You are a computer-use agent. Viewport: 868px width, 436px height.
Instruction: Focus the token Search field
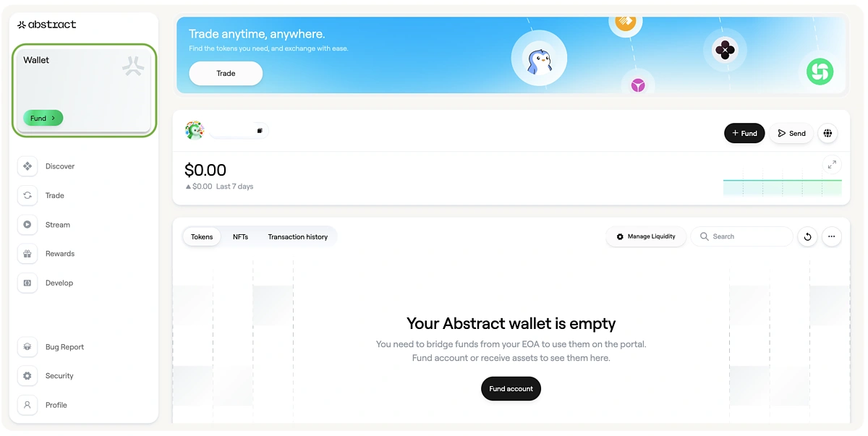coord(742,236)
